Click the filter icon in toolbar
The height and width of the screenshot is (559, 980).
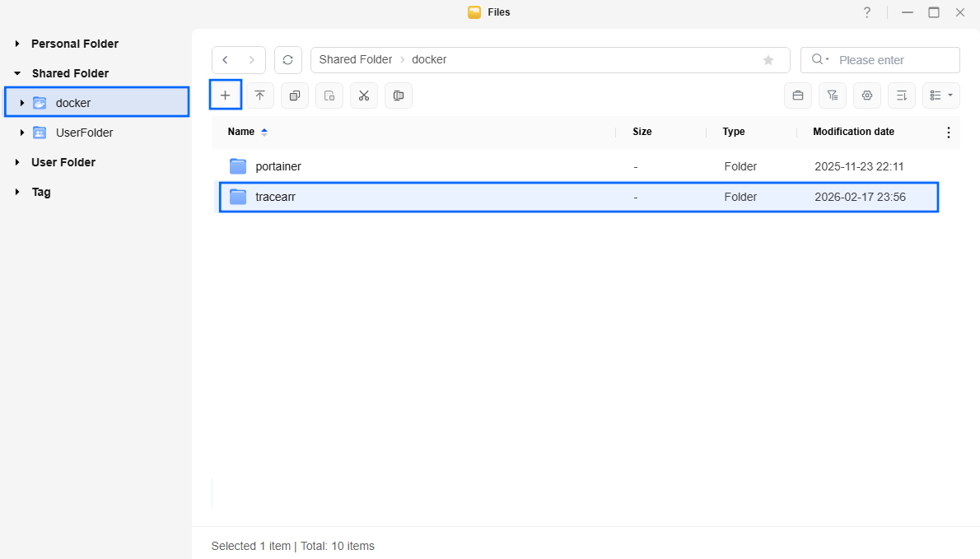pos(832,95)
